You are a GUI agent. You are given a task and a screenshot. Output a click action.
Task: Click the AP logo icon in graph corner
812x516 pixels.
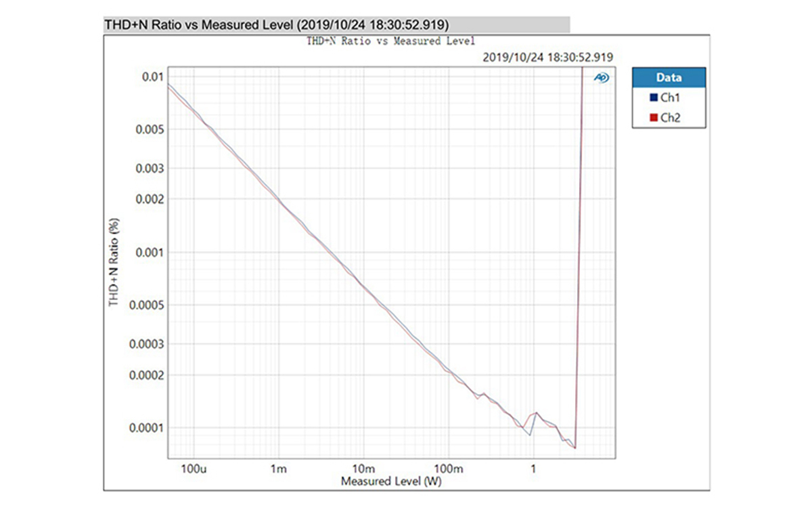(x=602, y=78)
